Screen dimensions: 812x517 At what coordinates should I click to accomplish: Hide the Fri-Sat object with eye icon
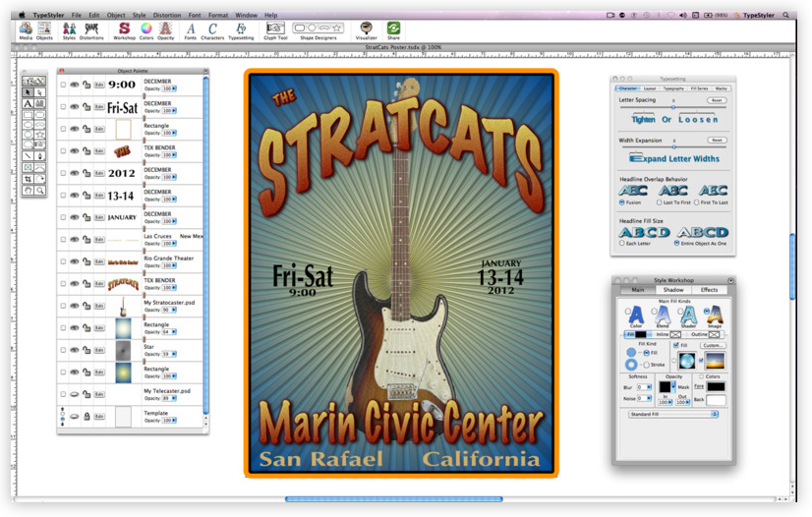[75, 107]
